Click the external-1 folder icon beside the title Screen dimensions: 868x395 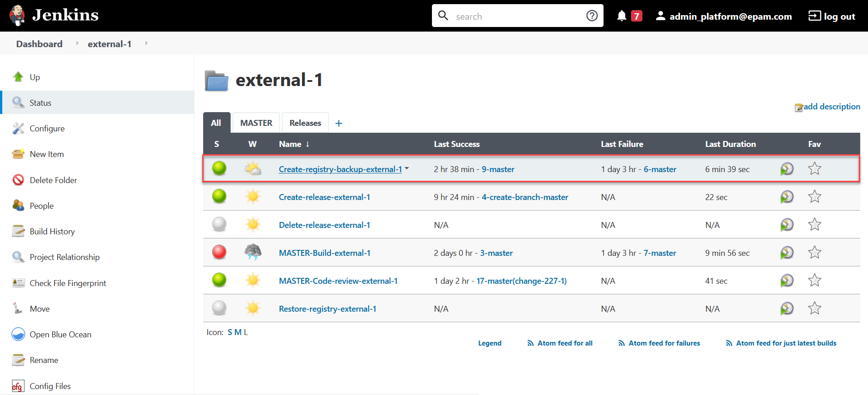coord(216,81)
